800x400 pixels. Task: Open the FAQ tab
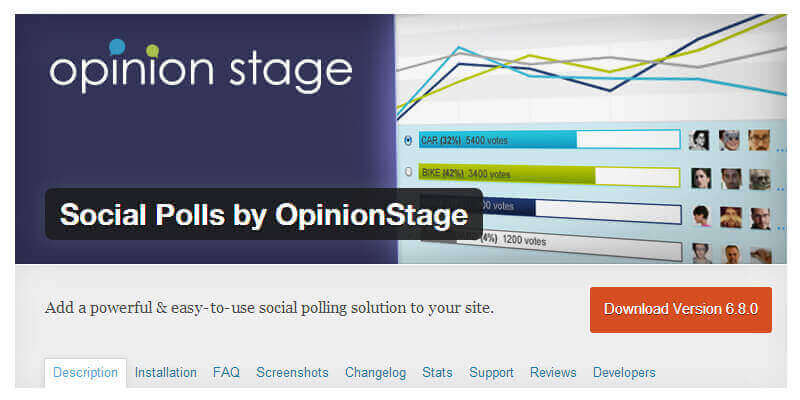226,373
